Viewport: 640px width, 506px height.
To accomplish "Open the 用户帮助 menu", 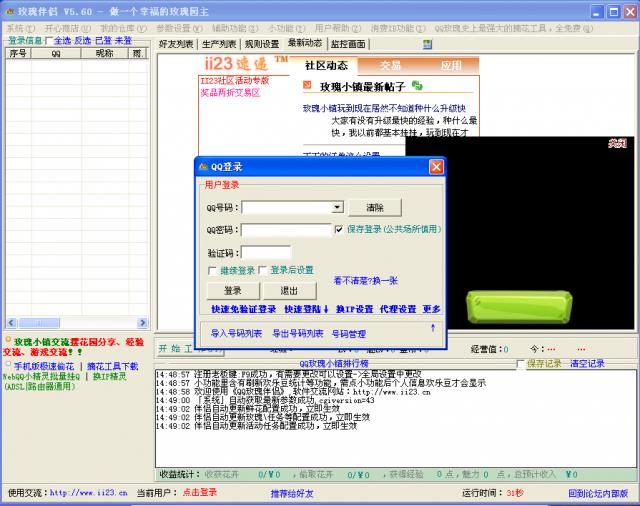I will pyautogui.click(x=338, y=28).
